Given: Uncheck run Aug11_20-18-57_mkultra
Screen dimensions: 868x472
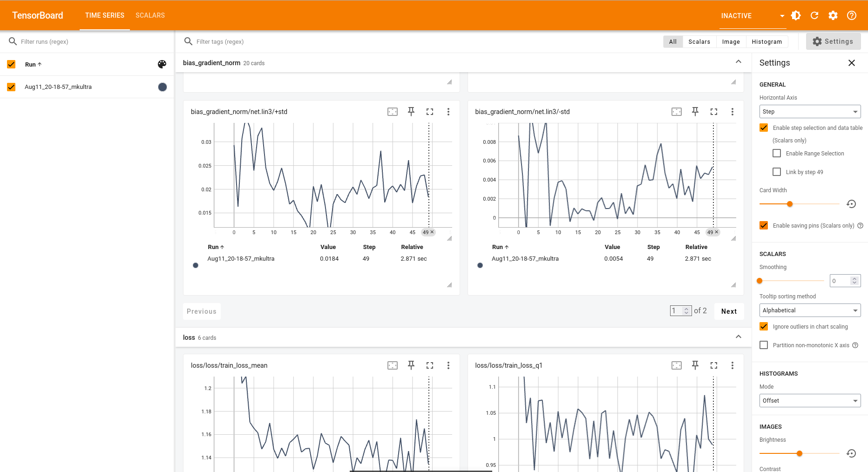Looking at the screenshot, I should (x=11, y=87).
